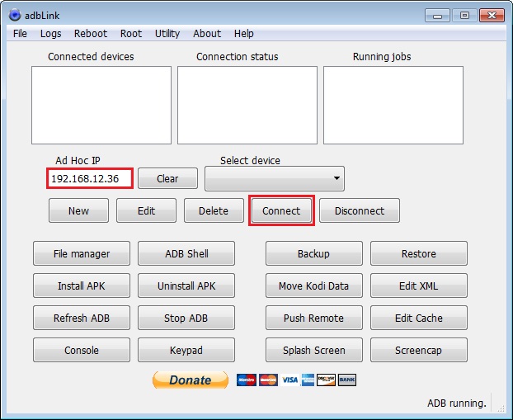
Task: Click the Bank payment icon
Action: tap(347, 380)
